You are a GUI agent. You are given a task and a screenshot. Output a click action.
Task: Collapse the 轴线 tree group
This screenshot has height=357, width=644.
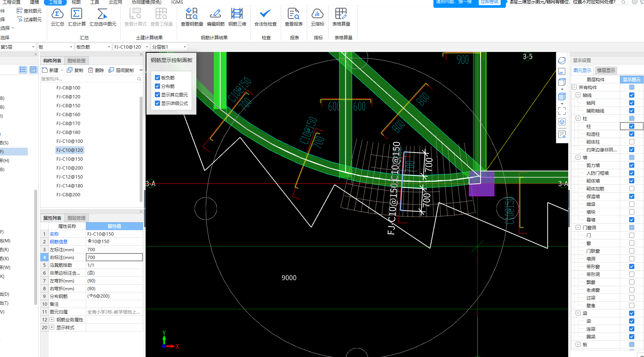tap(578, 95)
